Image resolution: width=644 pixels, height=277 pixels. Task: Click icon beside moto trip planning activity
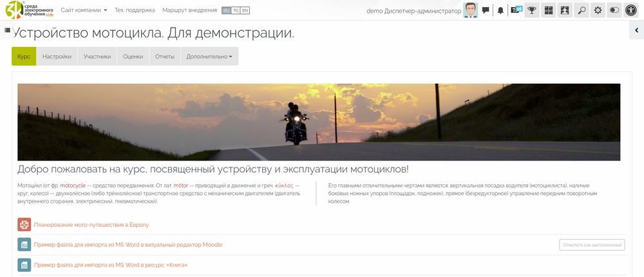tap(24, 225)
